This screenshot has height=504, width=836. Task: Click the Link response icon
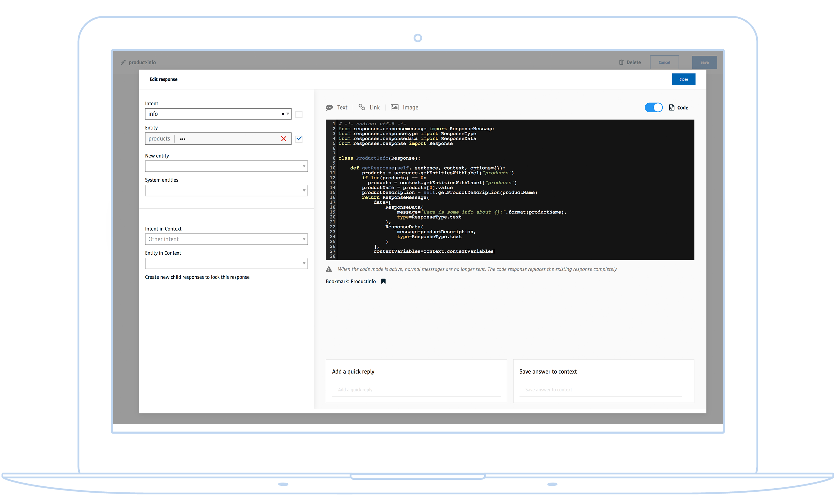click(362, 107)
